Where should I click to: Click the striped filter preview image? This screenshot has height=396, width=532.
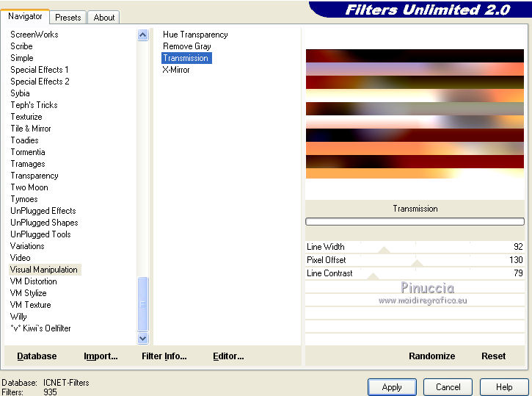click(x=415, y=114)
